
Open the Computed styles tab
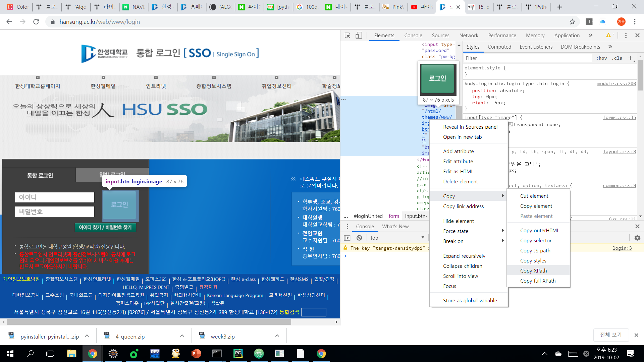pyautogui.click(x=499, y=47)
